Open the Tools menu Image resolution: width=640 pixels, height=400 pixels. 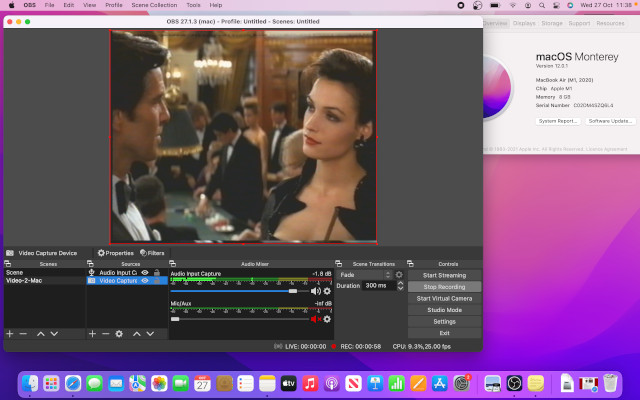(193, 5)
